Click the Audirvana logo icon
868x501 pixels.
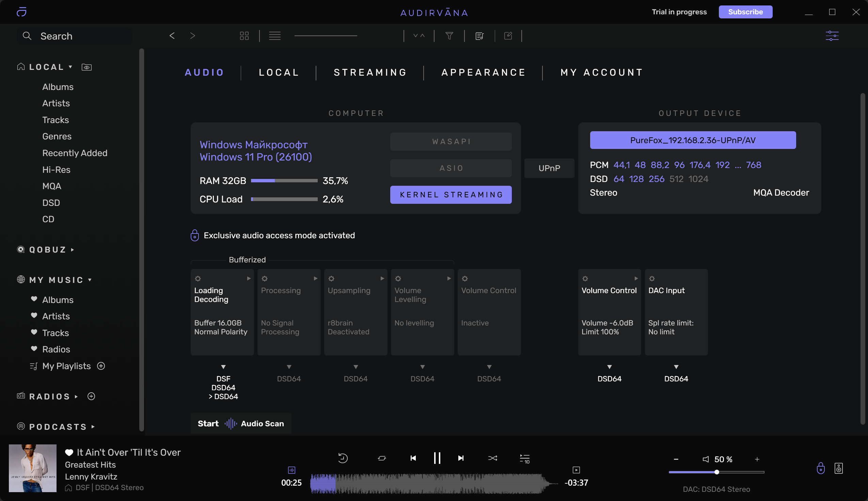(x=21, y=12)
